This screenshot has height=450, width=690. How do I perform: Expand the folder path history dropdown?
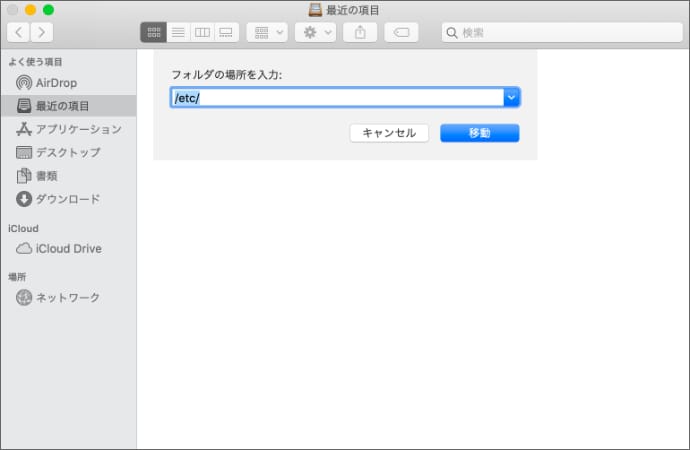[511, 97]
